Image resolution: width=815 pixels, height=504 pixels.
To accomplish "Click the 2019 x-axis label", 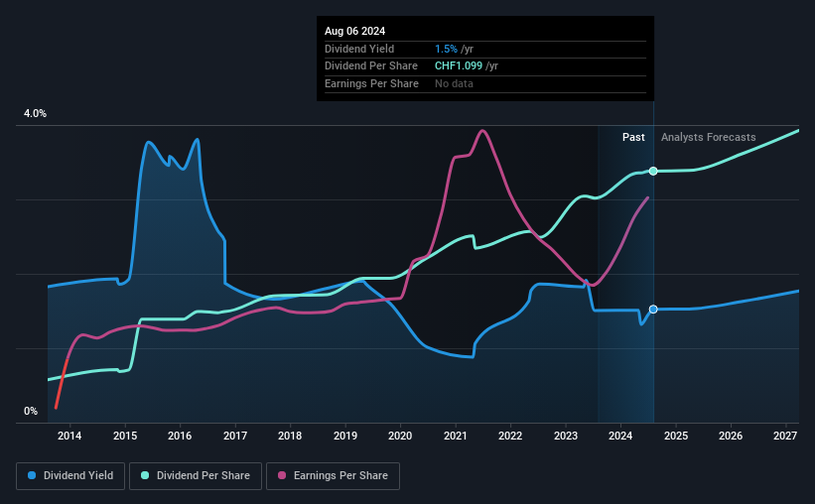I will [x=345, y=436].
